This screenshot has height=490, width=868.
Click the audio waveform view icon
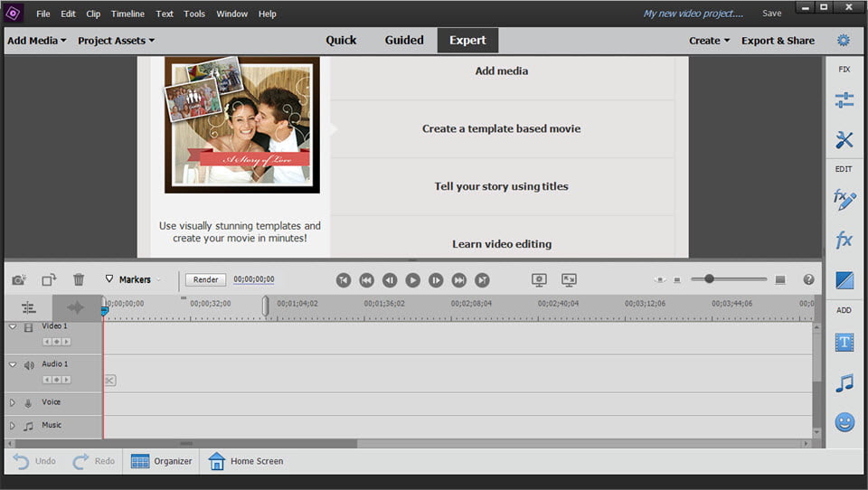click(x=75, y=307)
